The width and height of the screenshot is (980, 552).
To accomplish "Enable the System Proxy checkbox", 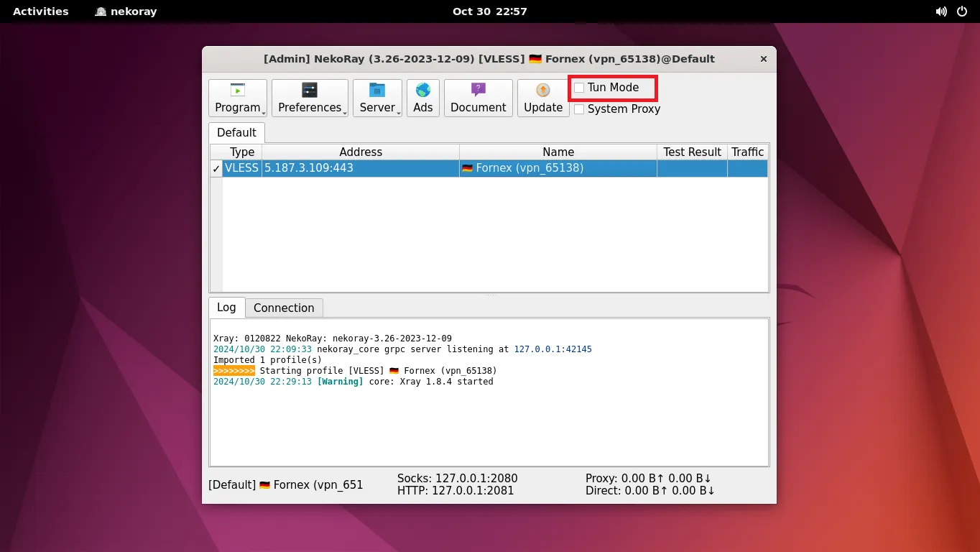I will pyautogui.click(x=579, y=109).
